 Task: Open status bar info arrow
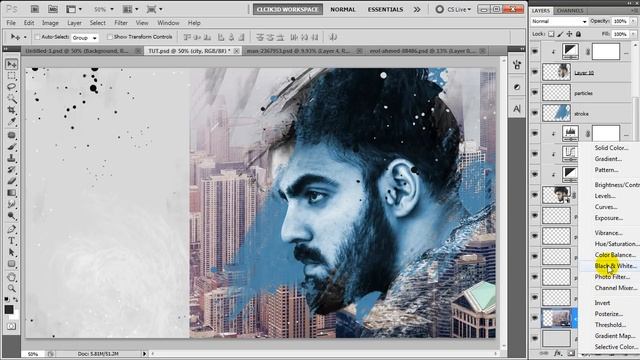pyautogui.click(x=144, y=353)
